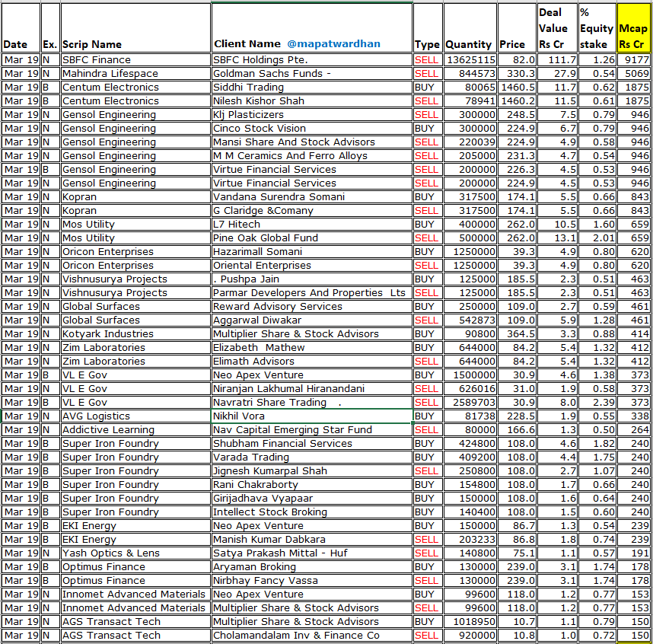Select the 'Aggarwal Diwakar' cell

(312, 320)
